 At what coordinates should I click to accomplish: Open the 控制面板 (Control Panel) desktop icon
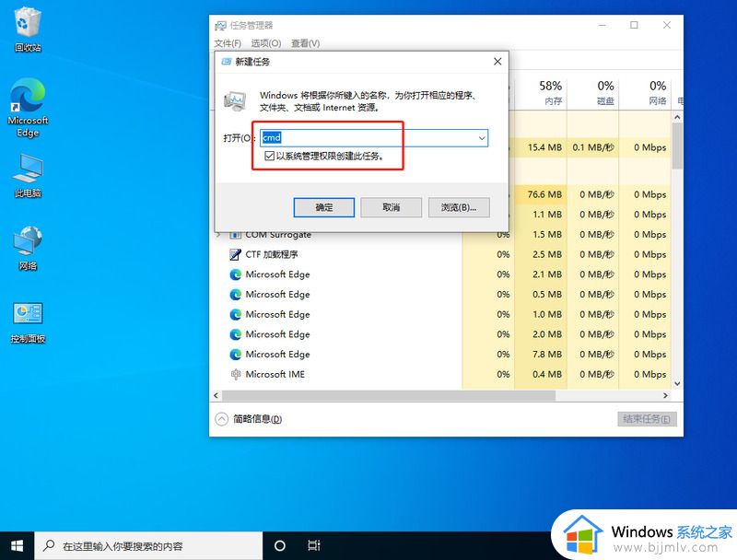(x=28, y=322)
